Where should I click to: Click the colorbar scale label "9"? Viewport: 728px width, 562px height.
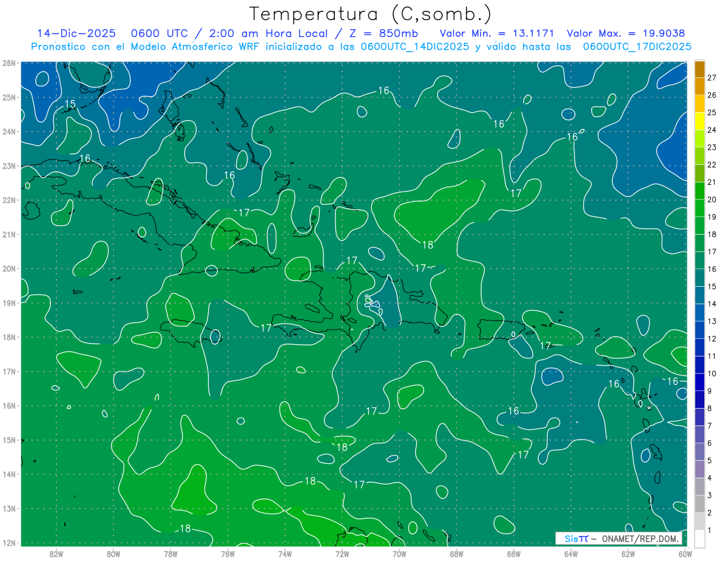coord(710,391)
